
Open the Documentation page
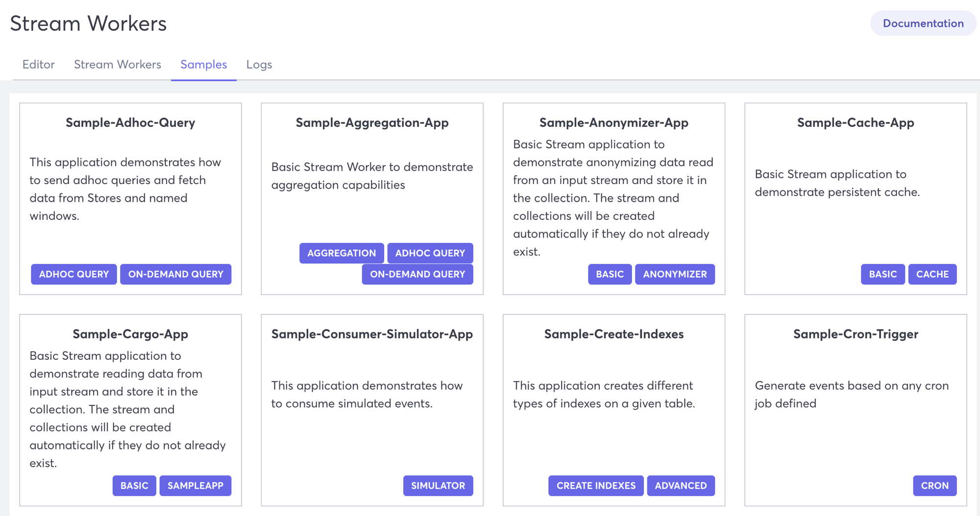(x=923, y=23)
